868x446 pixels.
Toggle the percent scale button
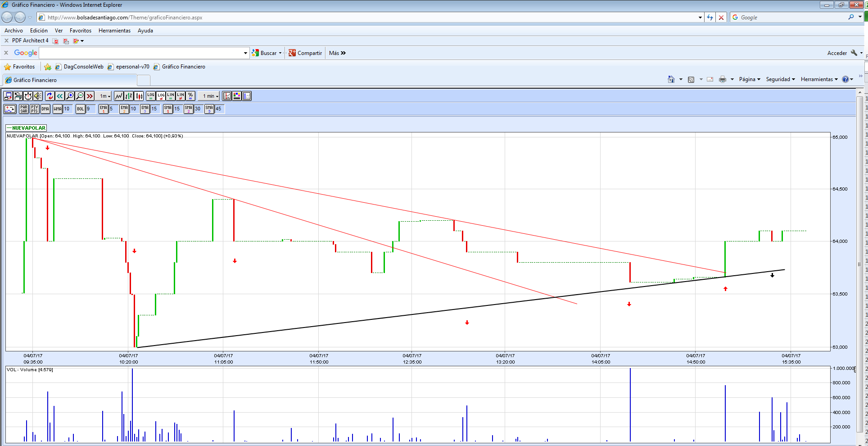(x=190, y=96)
